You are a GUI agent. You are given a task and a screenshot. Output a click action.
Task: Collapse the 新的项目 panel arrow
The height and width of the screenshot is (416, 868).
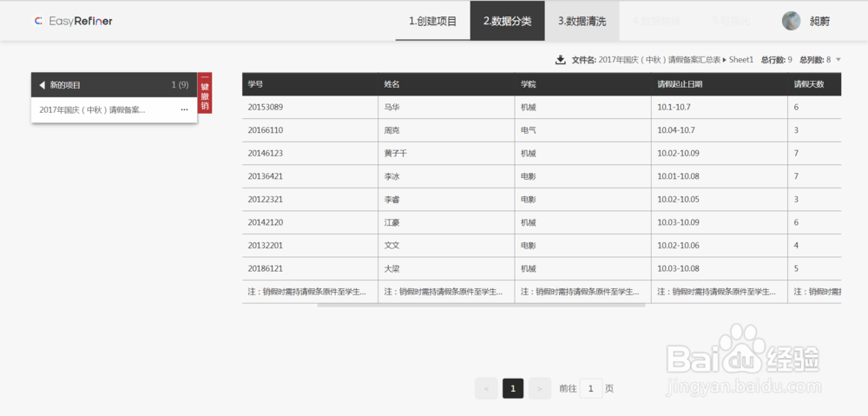pos(42,85)
